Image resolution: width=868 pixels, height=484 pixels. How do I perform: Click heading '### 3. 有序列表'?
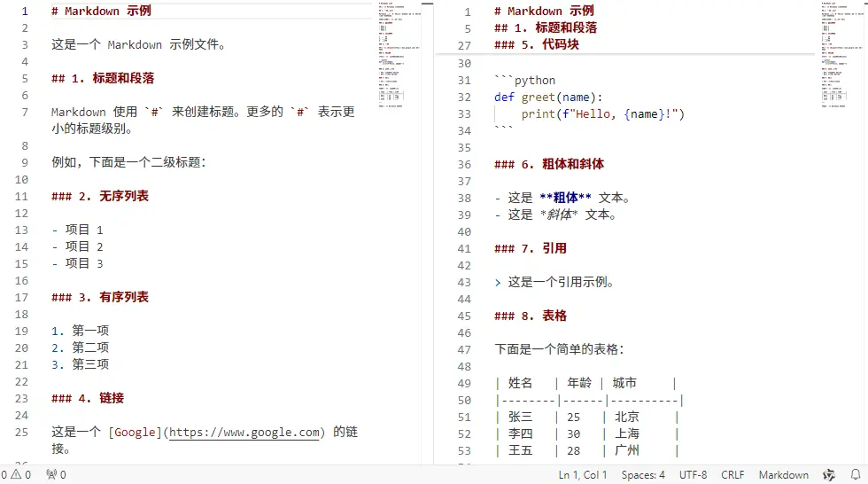[99, 297]
